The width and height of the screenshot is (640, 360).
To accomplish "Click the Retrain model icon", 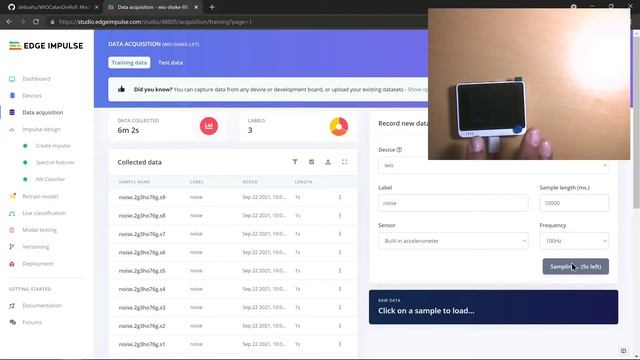I will [x=12, y=196].
